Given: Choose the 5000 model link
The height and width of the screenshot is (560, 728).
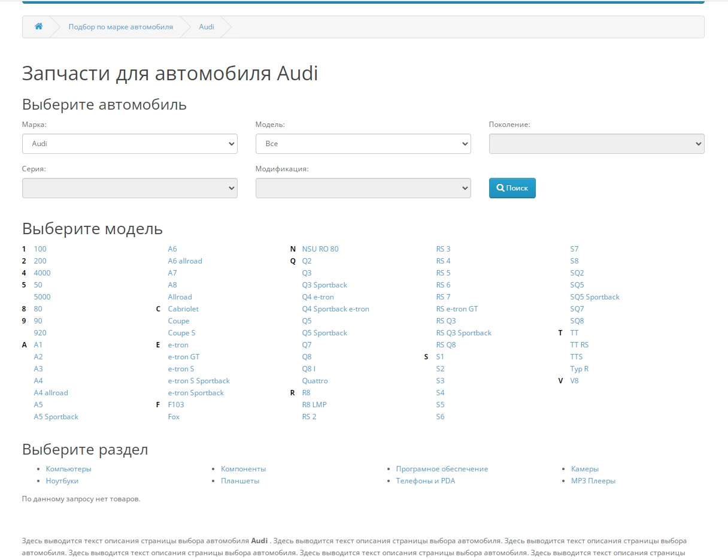Looking at the screenshot, I should (x=43, y=297).
